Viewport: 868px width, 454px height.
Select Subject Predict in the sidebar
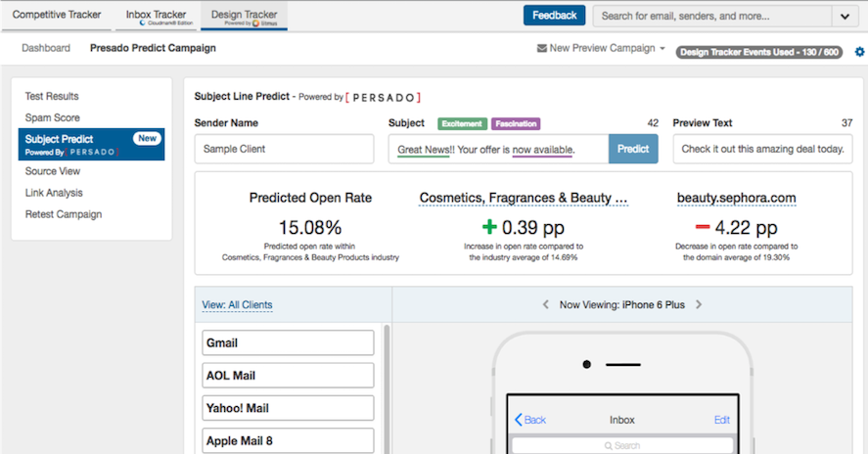(x=91, y=145)
